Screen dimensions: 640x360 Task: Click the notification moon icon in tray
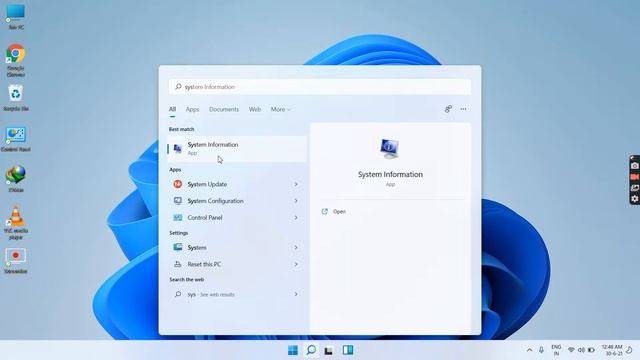pos(629,350)
